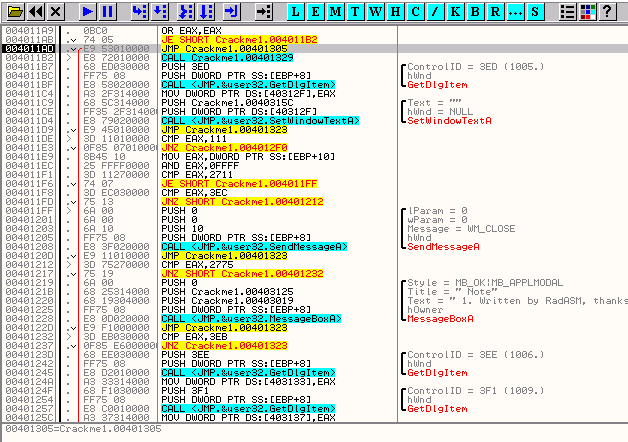Pause execution with the pause icon
This screenshot has width=628, height=442.
click(108, 11)
